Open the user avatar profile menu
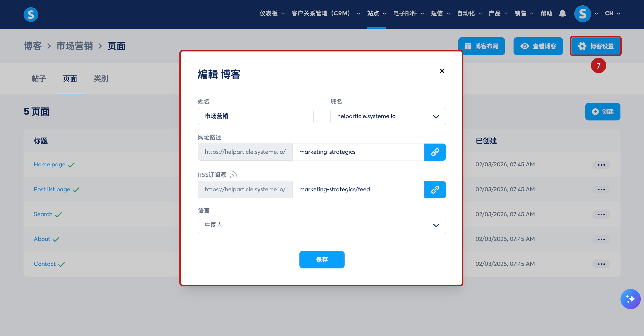The height and width of the screenshot is (336, 644). (582, 14)
